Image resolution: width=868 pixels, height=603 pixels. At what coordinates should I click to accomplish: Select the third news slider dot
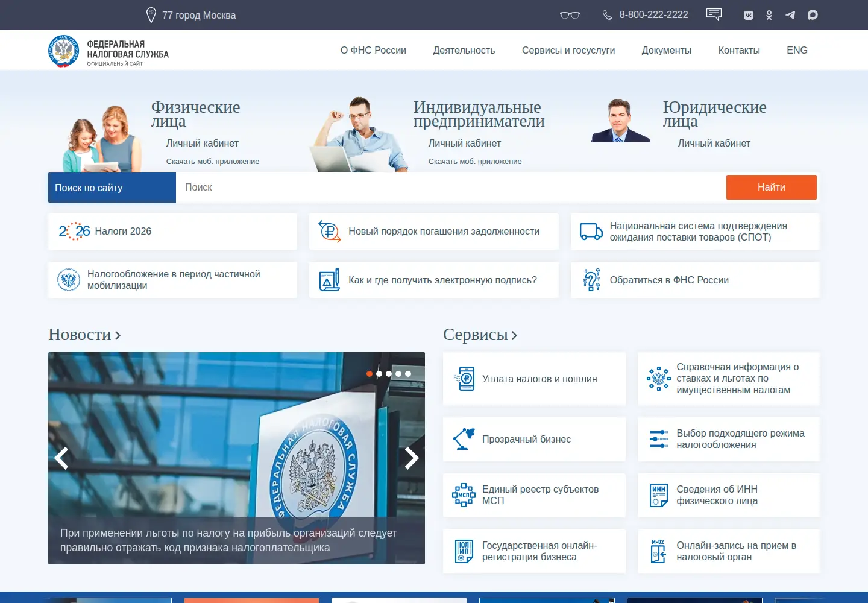point(389,374)
